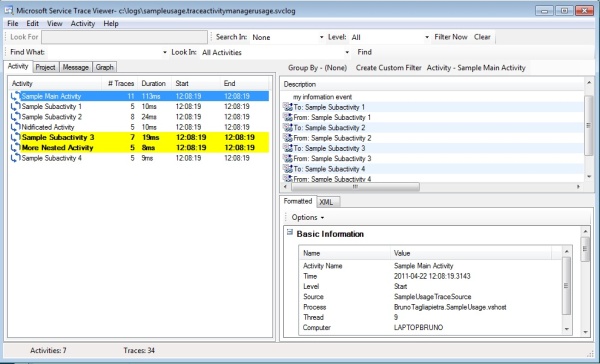Click activity icon beside Sample Subactivity 2
The height and width of the screenshot is (364, 600).
coord(15,117)
